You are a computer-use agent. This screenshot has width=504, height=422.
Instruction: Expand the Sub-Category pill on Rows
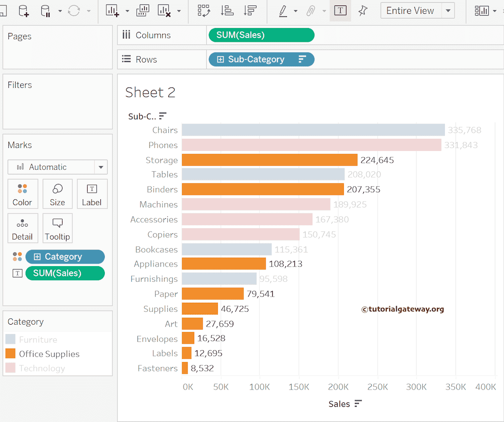click(220, 60)
